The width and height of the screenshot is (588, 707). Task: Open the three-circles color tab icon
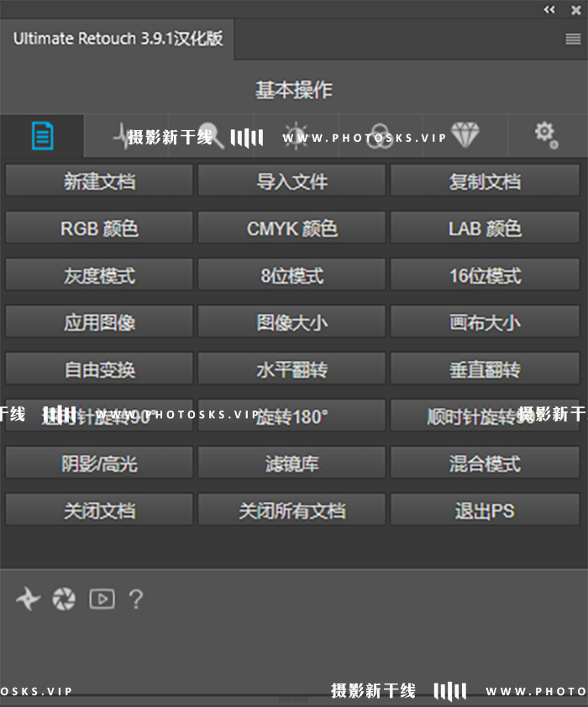381,136
